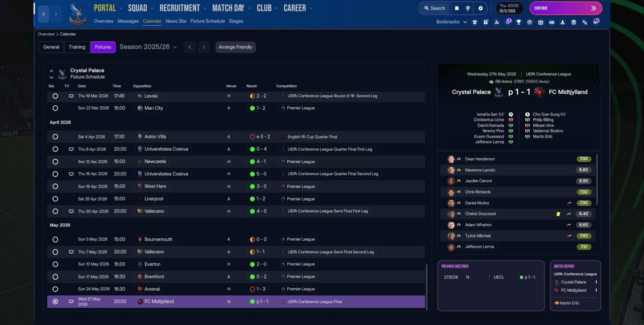The height and width of the screenshot is (325, 644).
Task: Select radio button for Aston Villa fixture
Action: click(x=55, y=137)
